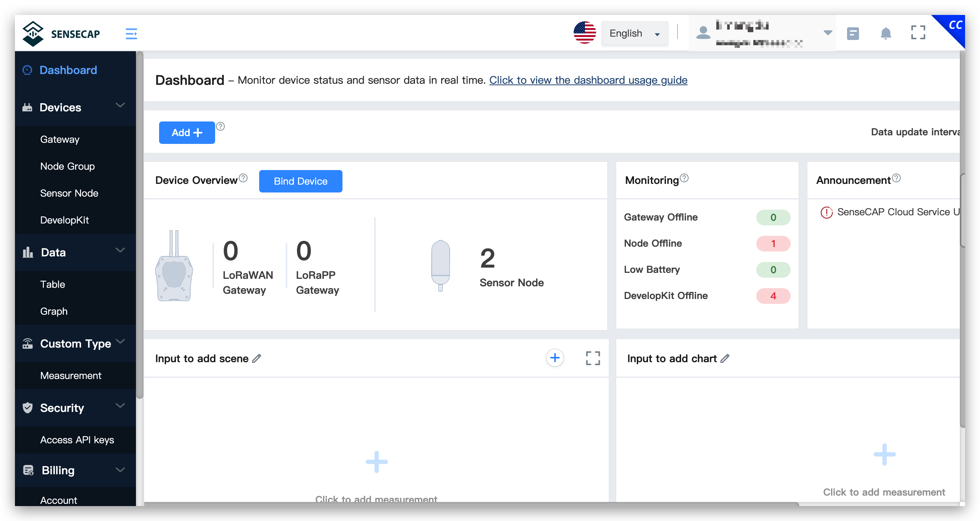The width and height of the screenshot is (980, 521).
Task: Click Low Battery count badge
Action: coord(773,269)
